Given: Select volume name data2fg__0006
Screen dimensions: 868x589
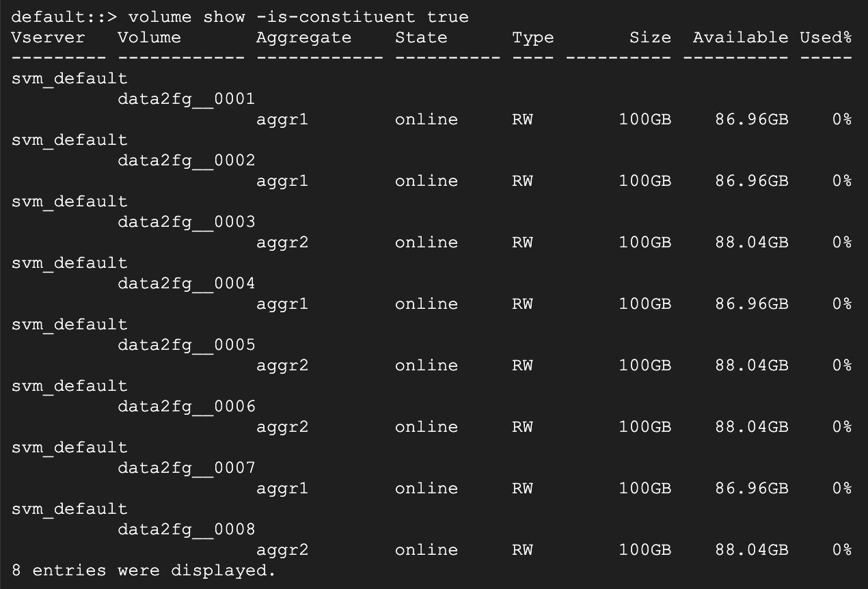Looking at the screenshot, I should click(186, 406).
